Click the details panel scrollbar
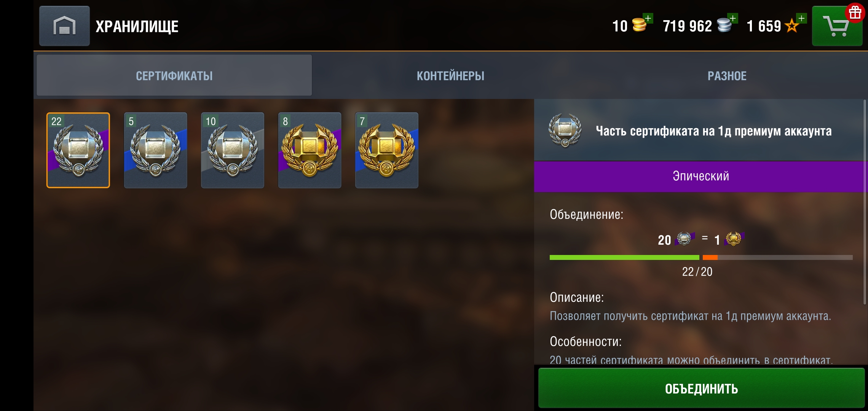The image size is (868, 411). [865, 202]
